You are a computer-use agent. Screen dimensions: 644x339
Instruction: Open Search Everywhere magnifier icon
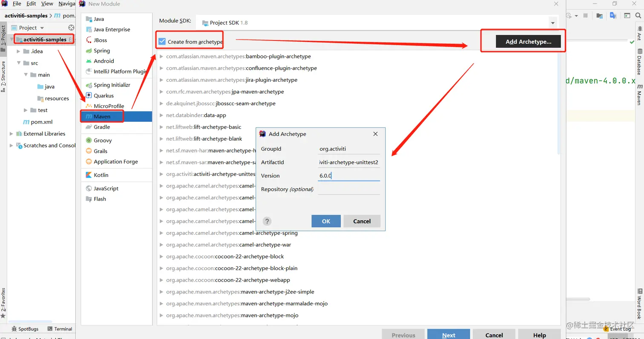tap(639, 16)
